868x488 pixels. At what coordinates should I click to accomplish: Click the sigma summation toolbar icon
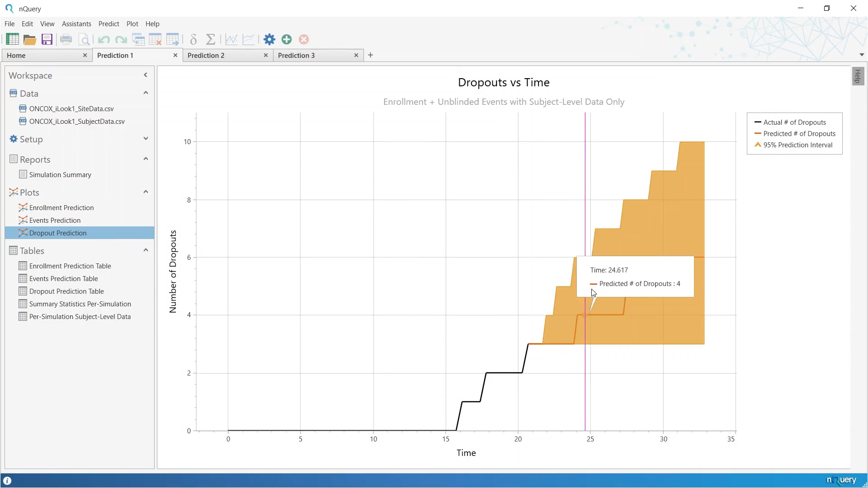pos(211,39)
